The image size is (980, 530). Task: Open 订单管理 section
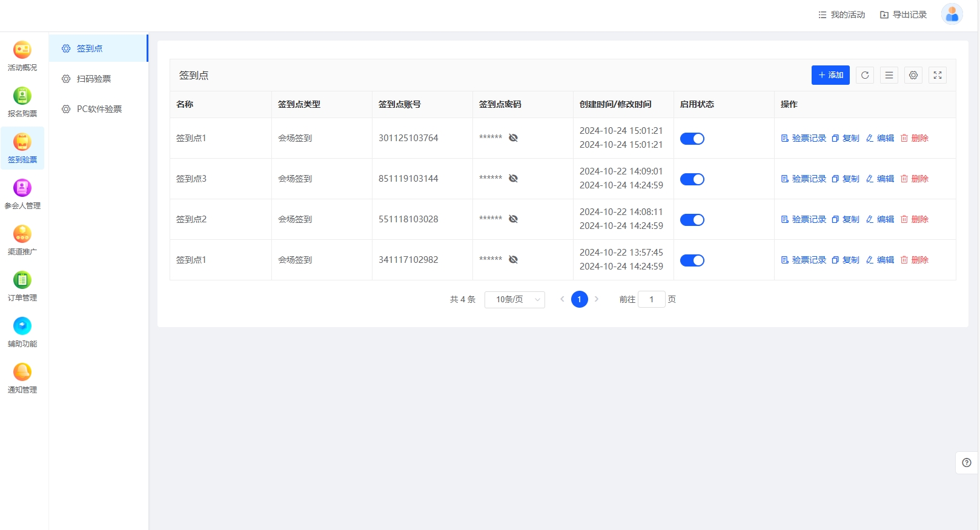(22, 287)
